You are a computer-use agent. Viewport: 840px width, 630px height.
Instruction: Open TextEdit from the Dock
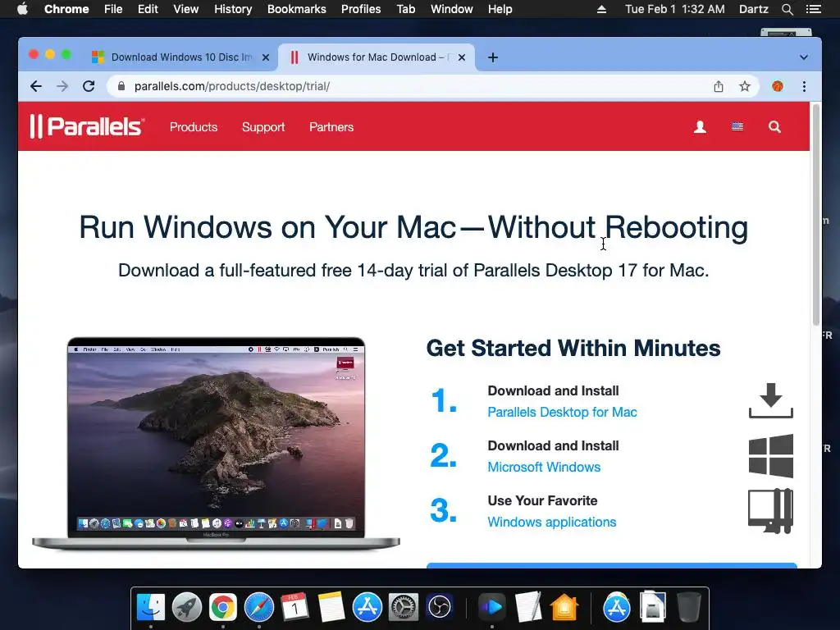click(528, 608)
